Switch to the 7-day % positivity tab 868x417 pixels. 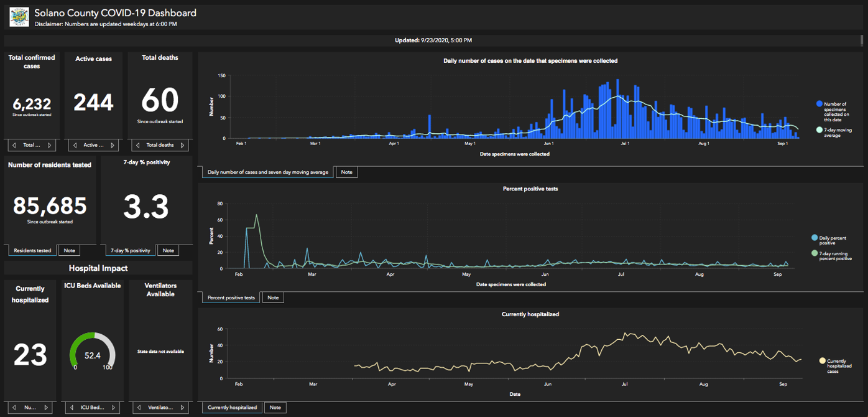(x=130, y=250)
